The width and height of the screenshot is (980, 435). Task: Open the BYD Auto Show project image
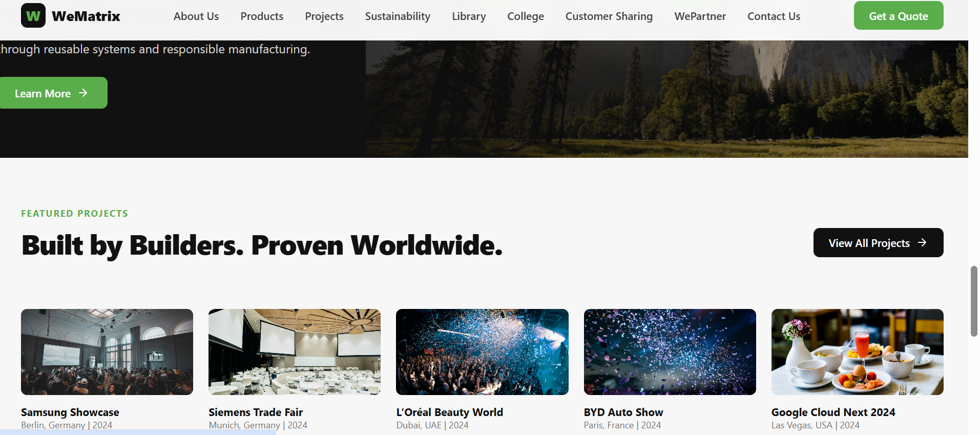[x=670, y=352]
